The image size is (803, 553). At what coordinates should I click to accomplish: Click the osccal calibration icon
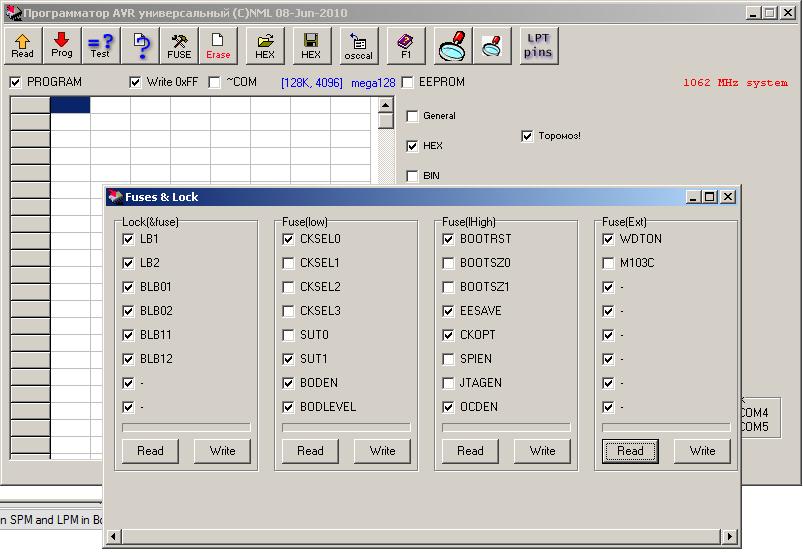coord(358,45)
